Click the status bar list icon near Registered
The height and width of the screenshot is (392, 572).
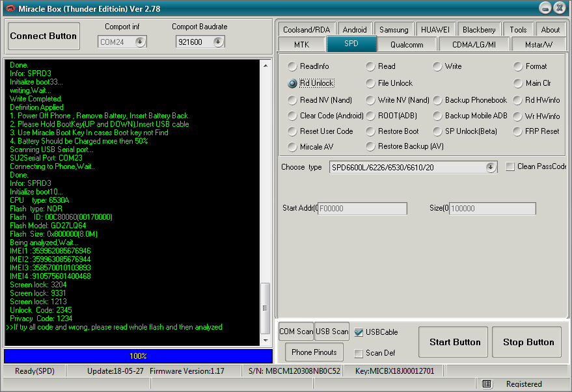pyautogui.click(x=487, y=384)
